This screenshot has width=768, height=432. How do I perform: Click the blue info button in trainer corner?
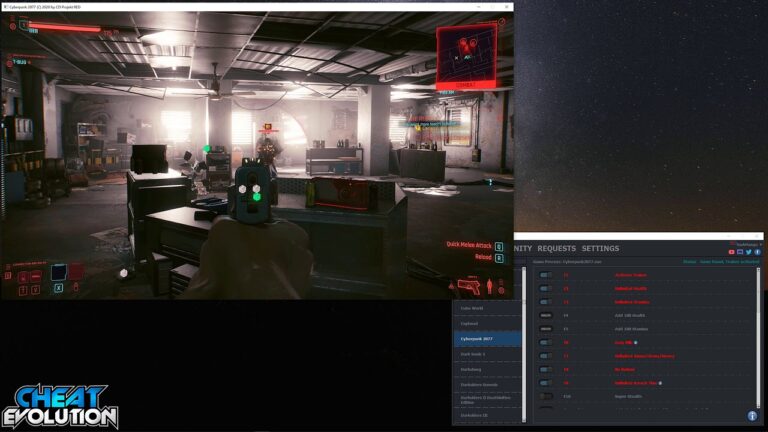click(752, 416)
